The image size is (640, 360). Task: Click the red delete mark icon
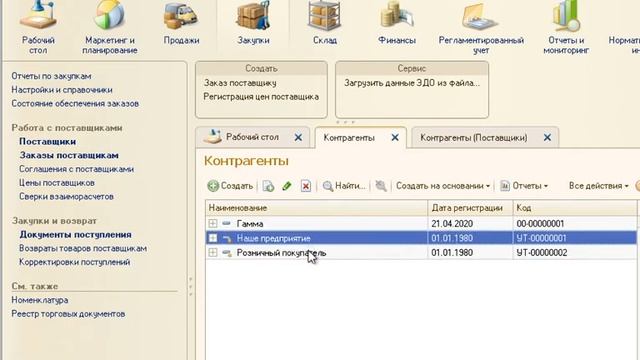(305, 186)
